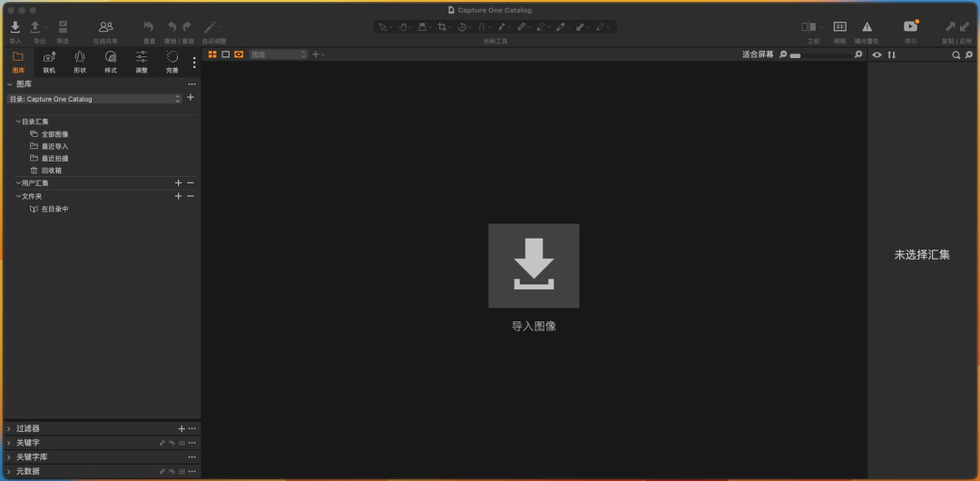Toggle the orange eye proofing button

coord(239,54)
